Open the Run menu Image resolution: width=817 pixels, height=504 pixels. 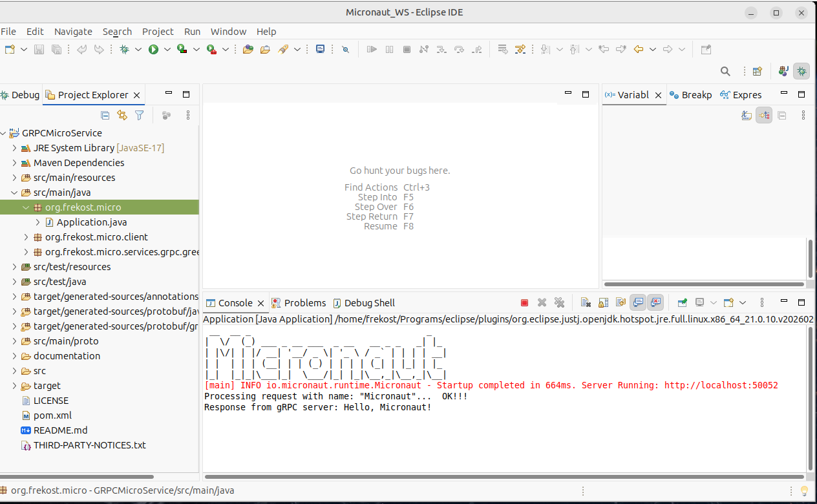click(192, 31)
